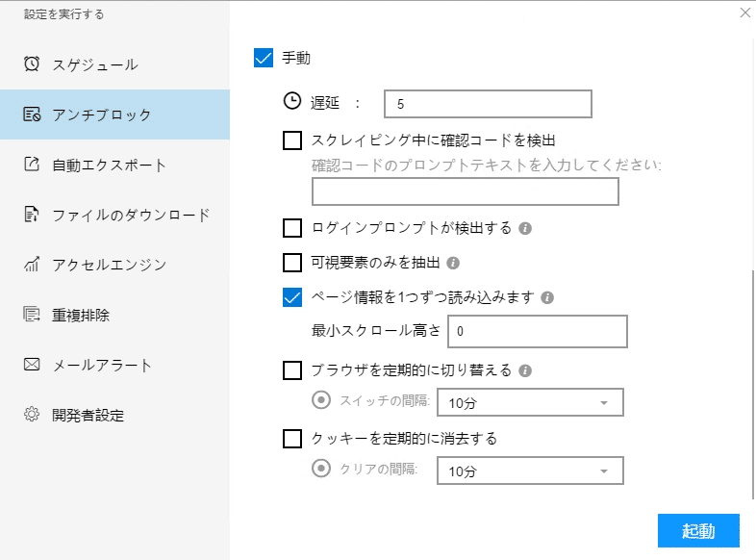The image size is (756, 560).
Task: Click the schedule clock icon in sidebar
Action: 32,64
